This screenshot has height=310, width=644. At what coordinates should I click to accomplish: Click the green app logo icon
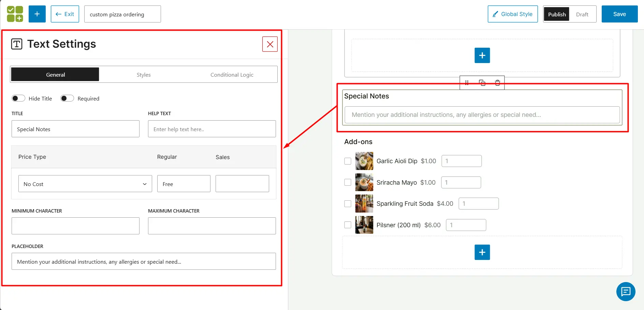tap(15, 14)
